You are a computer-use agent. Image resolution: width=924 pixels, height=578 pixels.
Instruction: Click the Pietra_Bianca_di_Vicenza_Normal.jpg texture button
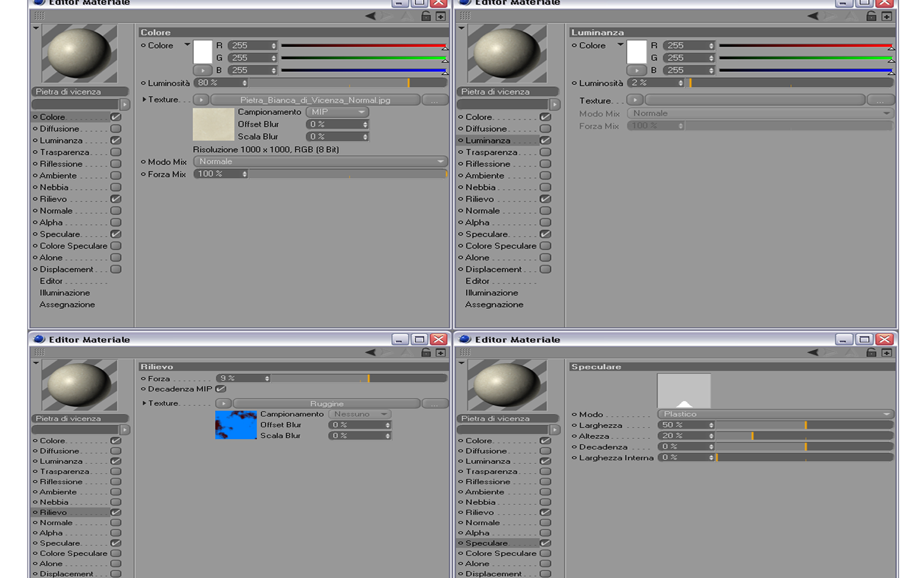[315, 100]
